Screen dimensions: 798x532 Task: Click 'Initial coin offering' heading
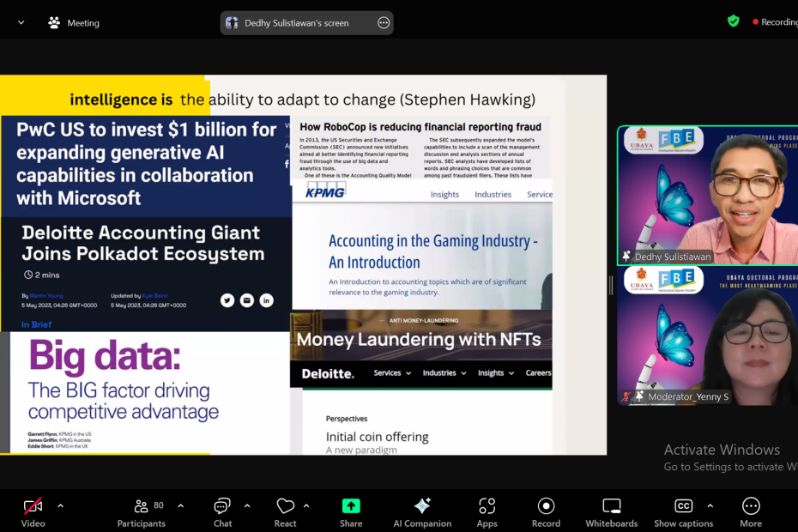pyautogui.click(x=377, y=437)
